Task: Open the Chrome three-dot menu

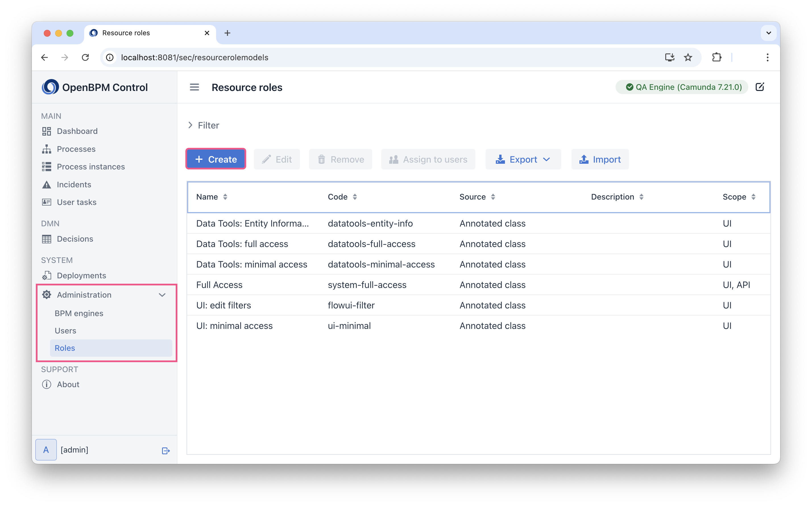Action: (767, 57)
